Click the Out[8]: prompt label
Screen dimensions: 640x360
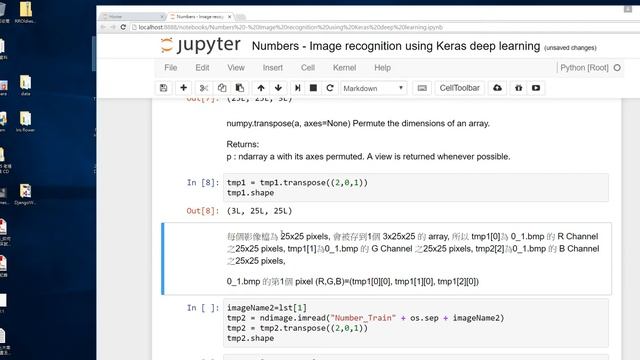click(203, 211)
